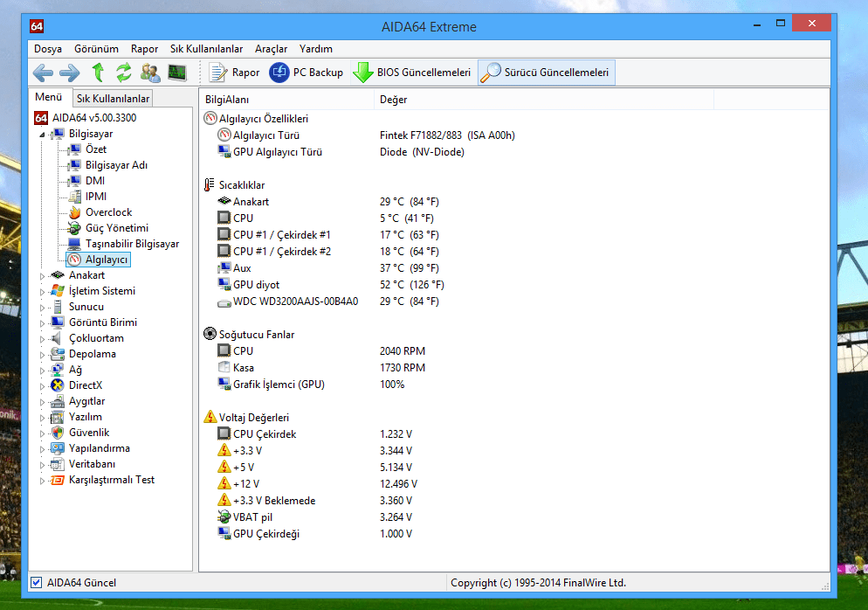Screen dimensions: 868x610
Task: Click the Değer column header
Action: point(544,100)
